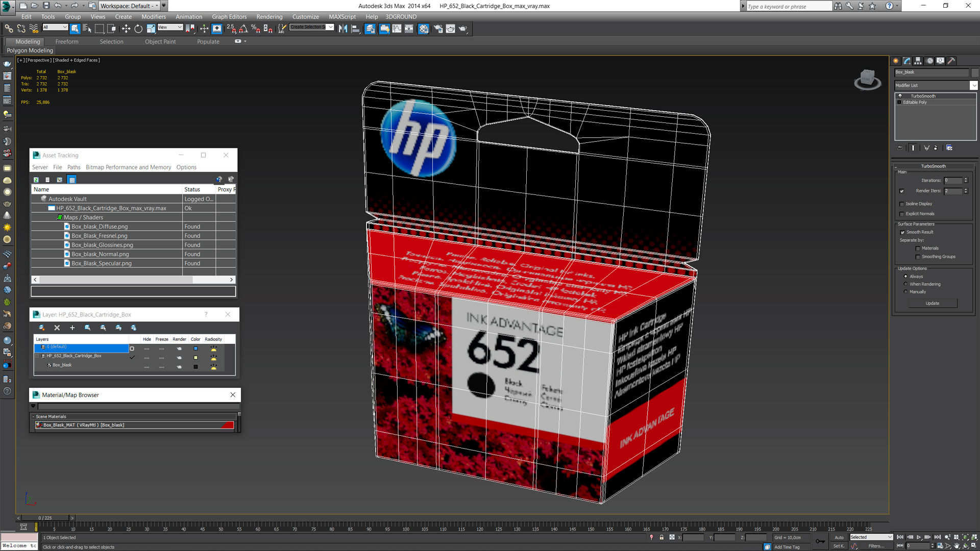Collapse Scene Materials group in Material Browser
The width and height of the screenshot is (980, 551).
(33, 417)
